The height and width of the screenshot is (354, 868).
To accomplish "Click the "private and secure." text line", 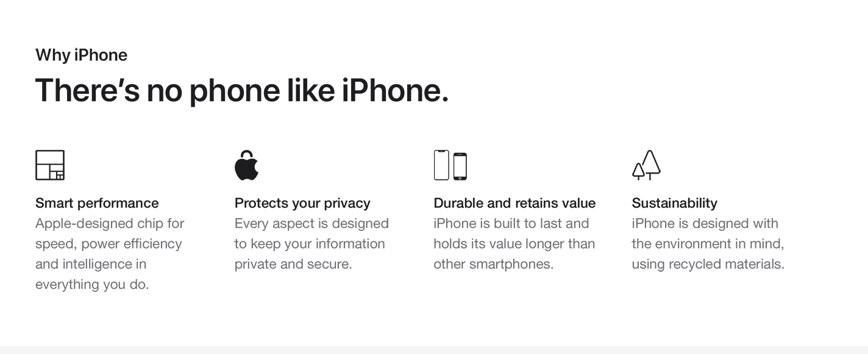I will tap(293, 264).
